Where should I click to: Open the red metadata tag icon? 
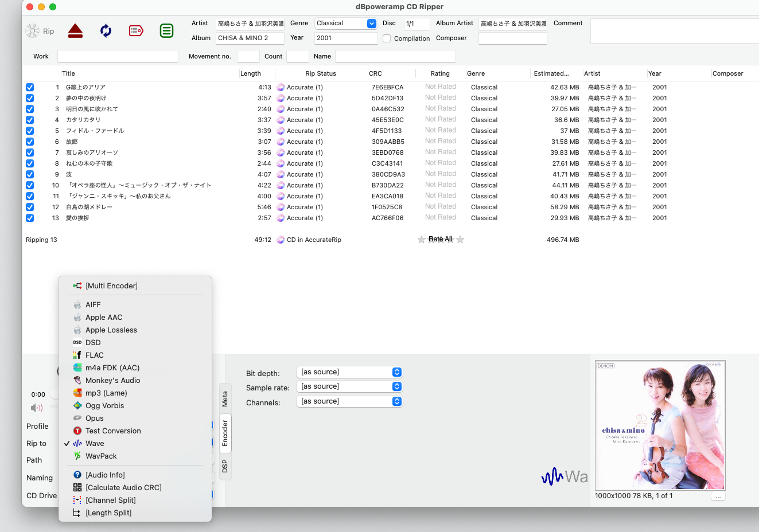tap(136, 31)
